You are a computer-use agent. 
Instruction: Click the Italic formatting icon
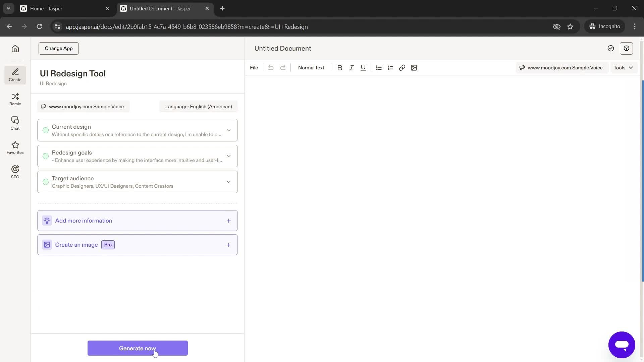(x=351, y=68)
